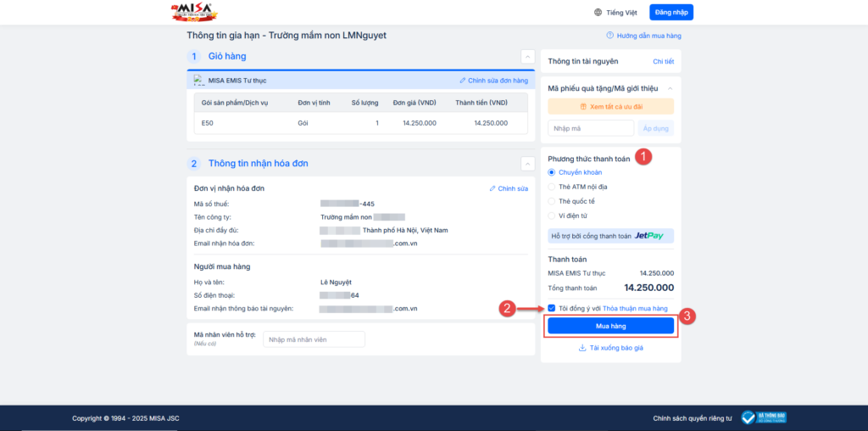
Task: Click the Thành tiền 14.250.000 cell
Action: pos(491,123)
